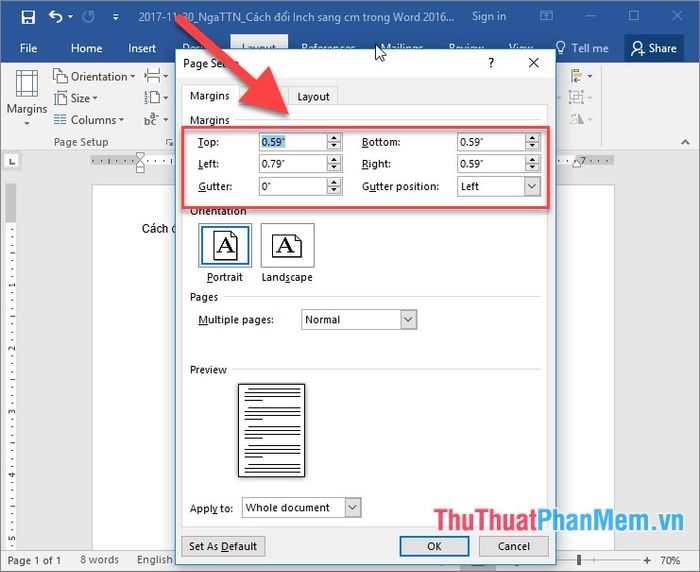Image resolution: width=700 pixels, height=572 pixels.
Task: Click the Rotate objects icon in ribbon
Action: (x=580, y=119)
